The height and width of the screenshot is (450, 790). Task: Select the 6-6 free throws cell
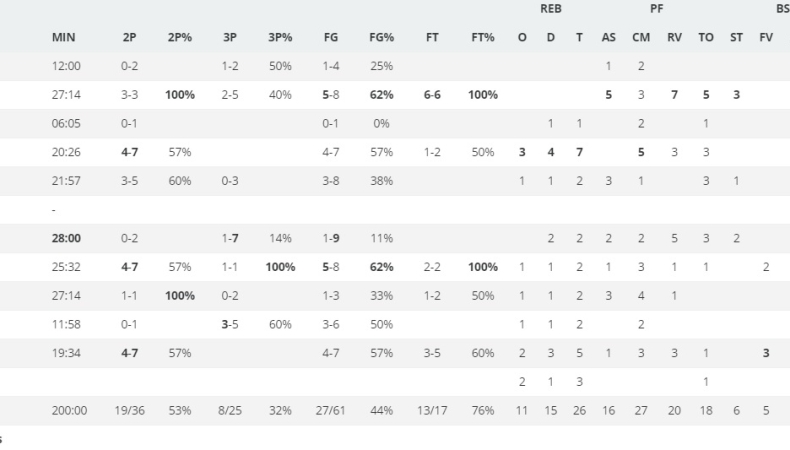point(432,95)
